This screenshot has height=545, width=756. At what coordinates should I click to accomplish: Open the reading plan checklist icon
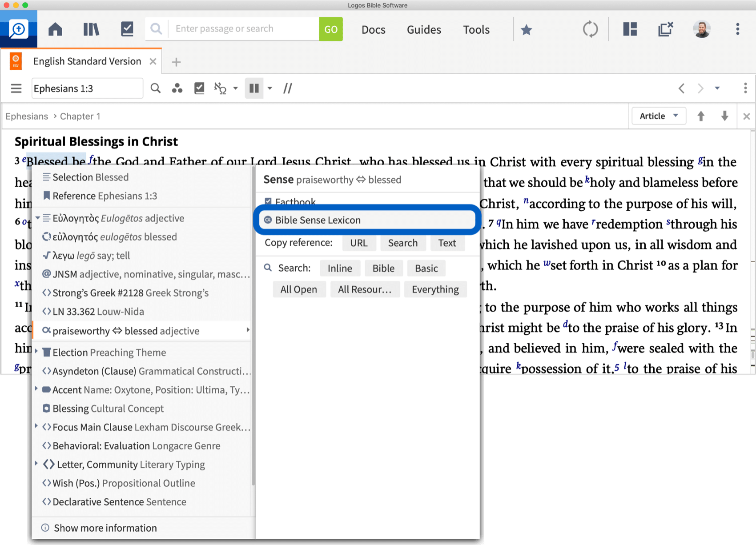tap(127, 29)
